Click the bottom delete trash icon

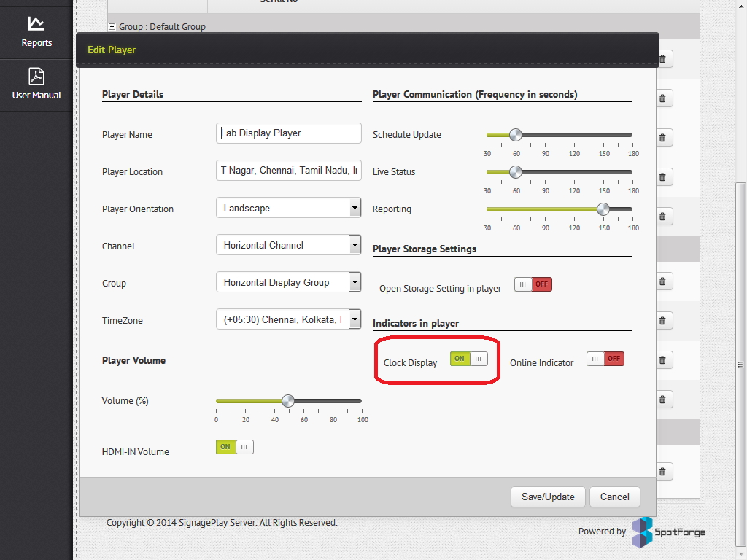tap(663, 471)
